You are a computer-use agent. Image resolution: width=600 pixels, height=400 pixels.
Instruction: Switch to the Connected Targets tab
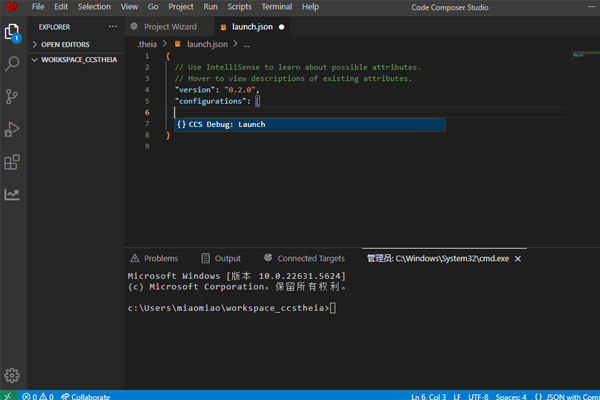(305, 258)
